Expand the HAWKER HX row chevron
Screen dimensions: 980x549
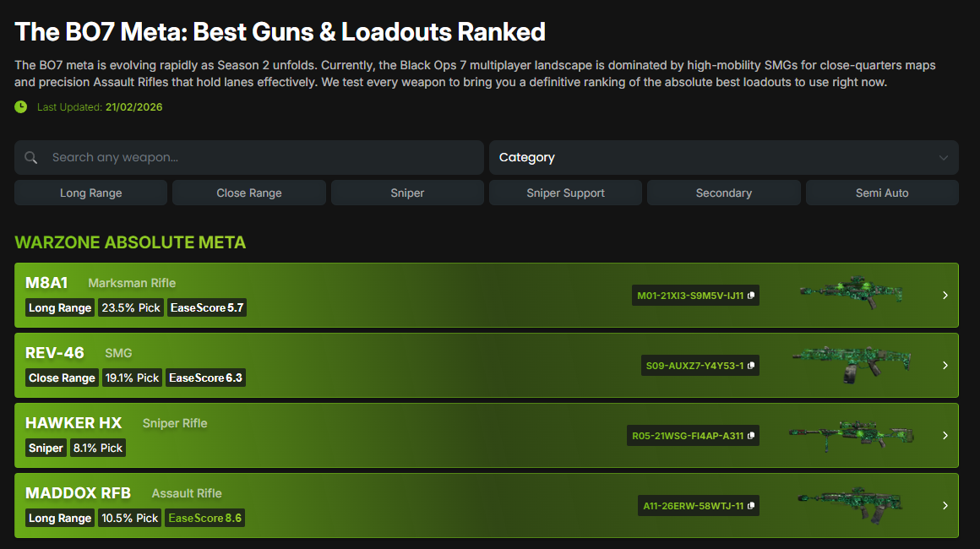click(x=945, y=436)
